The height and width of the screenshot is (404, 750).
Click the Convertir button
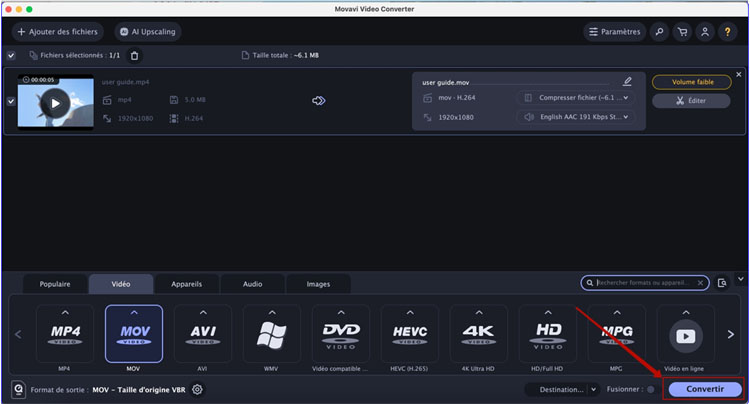705,389
